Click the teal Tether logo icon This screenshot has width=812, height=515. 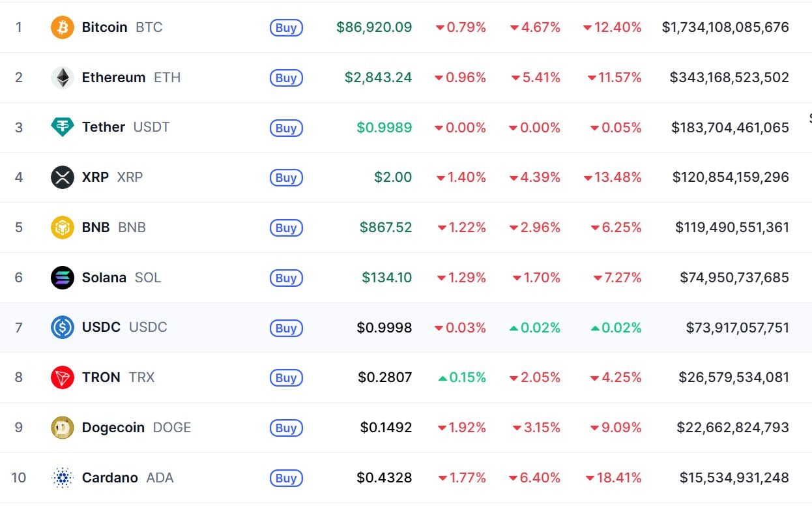(x=63, y=127)
